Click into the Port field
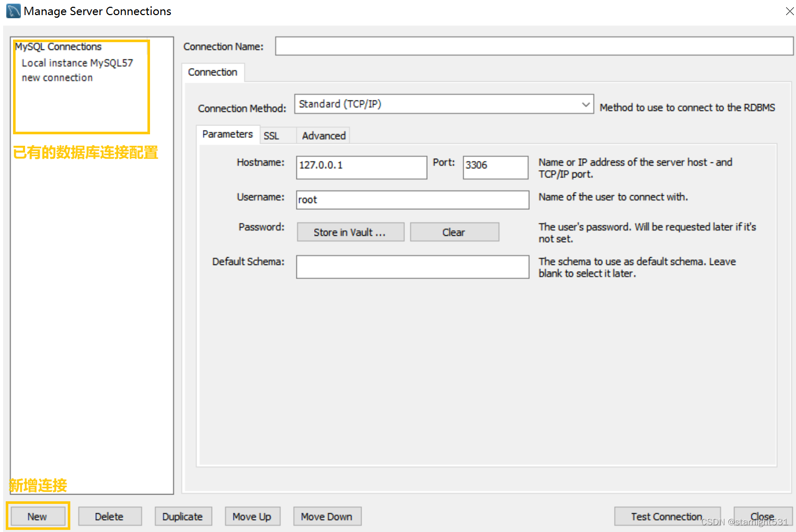Screen dimensions: 796x532 click(x=495, y=168)
